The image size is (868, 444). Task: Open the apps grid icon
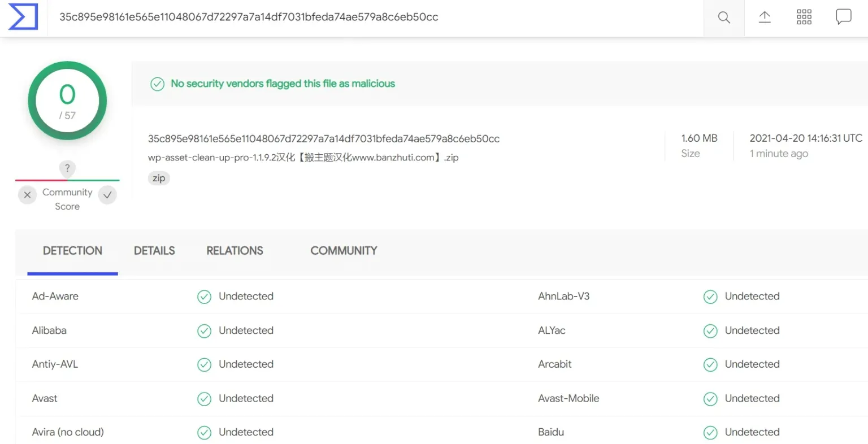(x=804, y=17)
